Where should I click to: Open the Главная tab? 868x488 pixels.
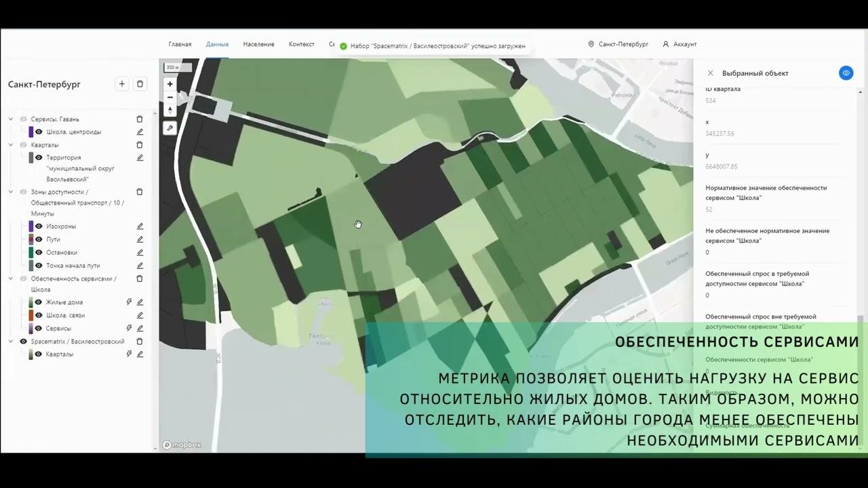(180, 44)
